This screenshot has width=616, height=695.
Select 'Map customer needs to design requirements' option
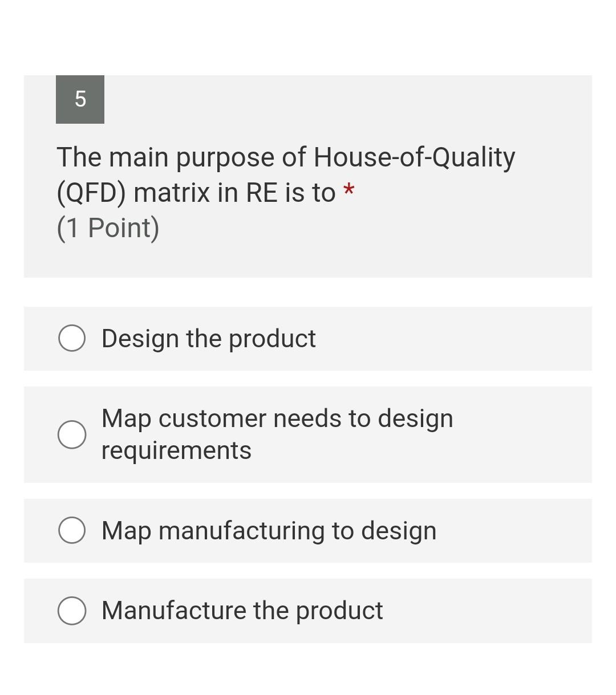pyautogui.click(x=71, y=434)
